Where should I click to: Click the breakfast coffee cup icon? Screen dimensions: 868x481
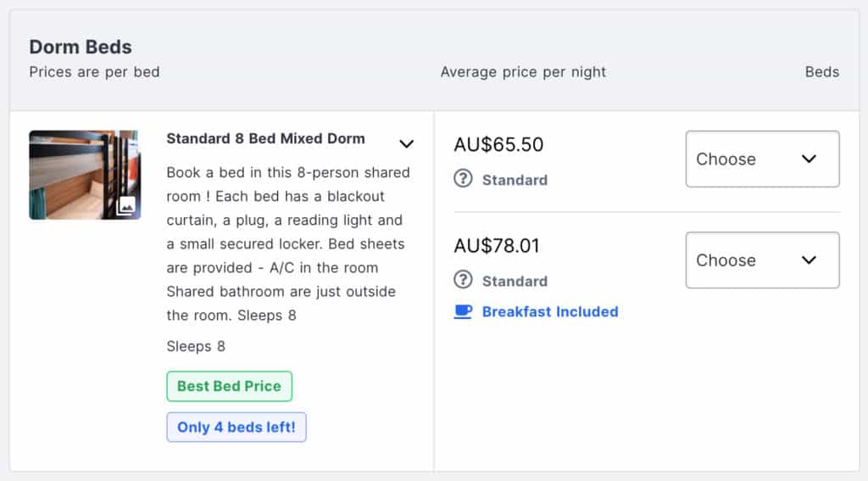463,311
